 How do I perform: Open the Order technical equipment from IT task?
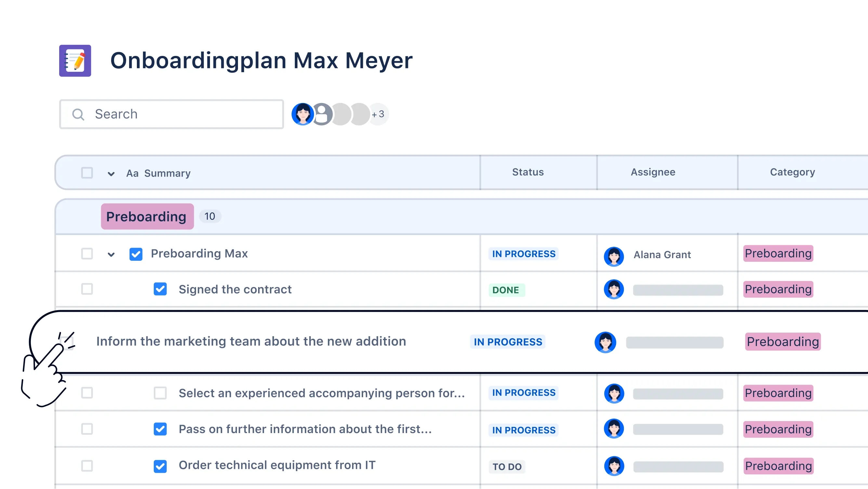coord(277,465)
